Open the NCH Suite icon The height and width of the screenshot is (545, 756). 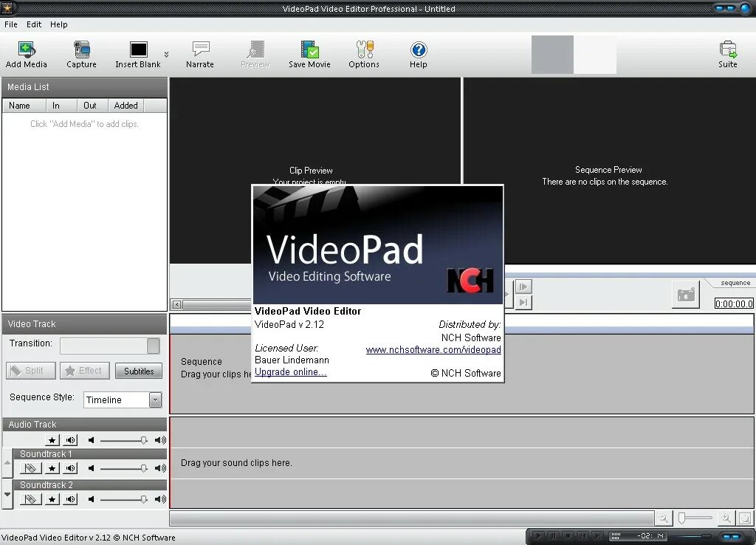click(728, 55)
